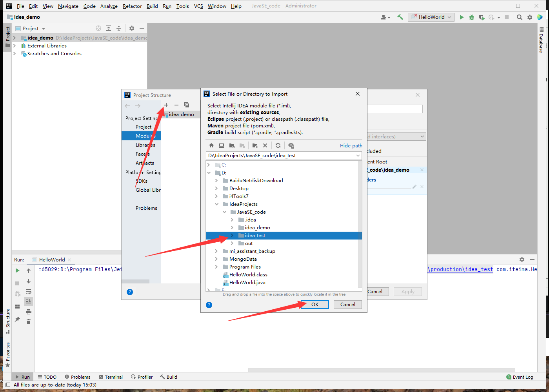Image resolution: width=549 pixels, height=392 pixels.
Task: Copy module icon in Project Structure
Action: click(187, 105)
